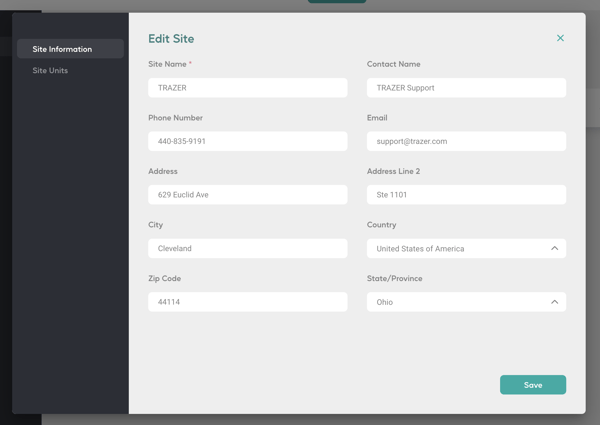Focus the Phone Number input
The width and height of the screenshot is (600, 425).
(248, 141)
